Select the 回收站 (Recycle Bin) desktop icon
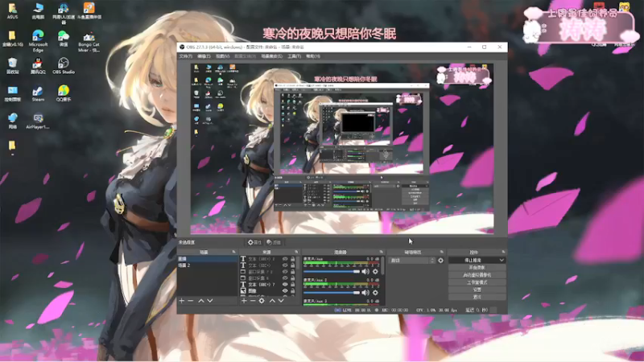The height and width of the screenshot is (362, 644). 12,66
